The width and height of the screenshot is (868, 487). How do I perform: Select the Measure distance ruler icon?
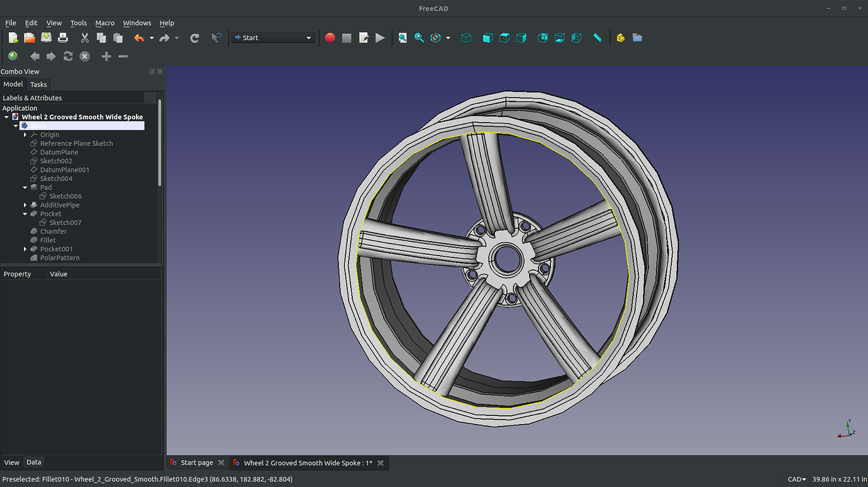(x=598, y=38)
